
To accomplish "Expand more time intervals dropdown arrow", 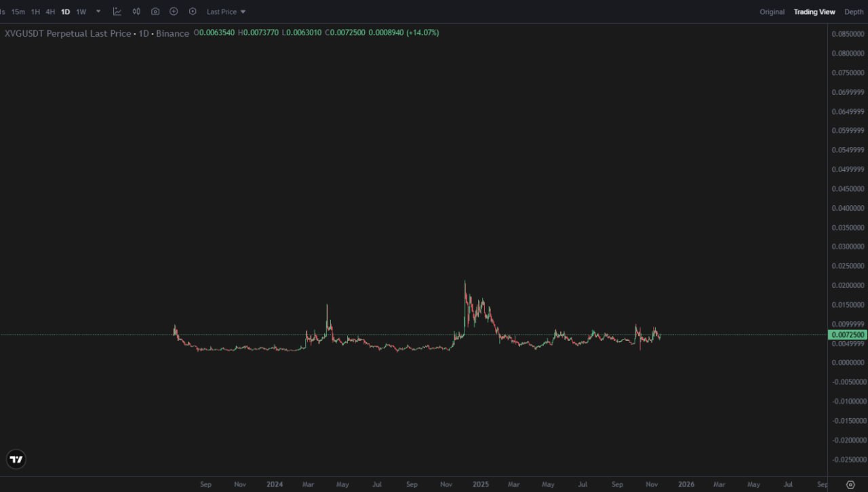I will 98,12.
